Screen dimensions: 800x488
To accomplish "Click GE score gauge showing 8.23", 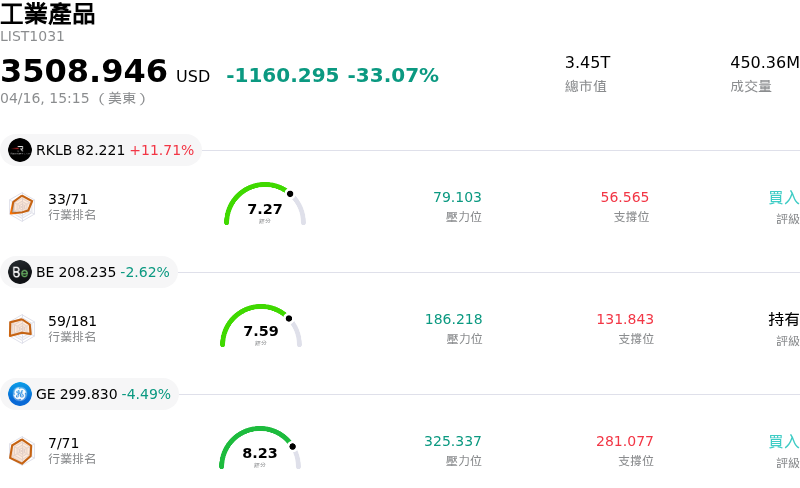I will coord(260,449).
